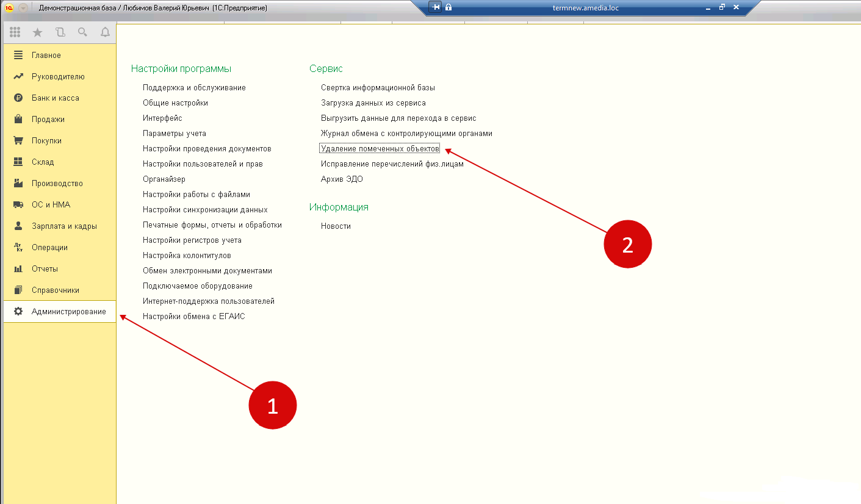Click the Отчеты bar chart icon
The width and height of the screenshot is (861, 504).
tap(18, 268)
